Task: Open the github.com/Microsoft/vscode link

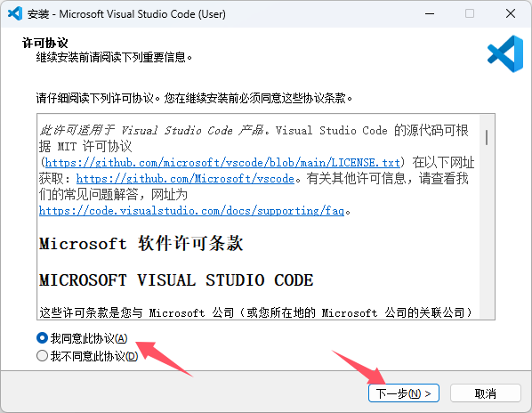Action: [185, 179]
